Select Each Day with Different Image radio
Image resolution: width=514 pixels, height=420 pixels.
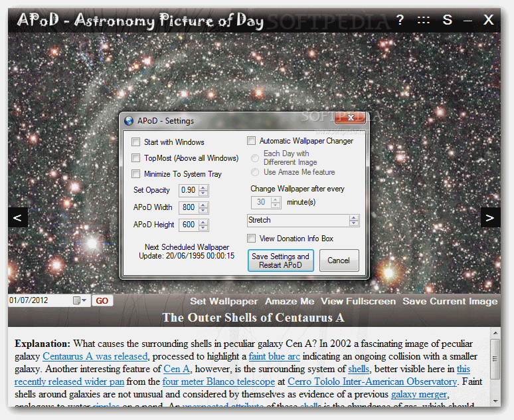255,158
